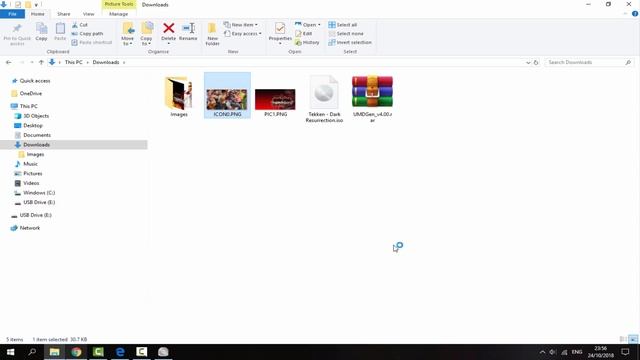
Task: Click the taskbar search icon
Action: pyautogui.click(x=32, y=352)
